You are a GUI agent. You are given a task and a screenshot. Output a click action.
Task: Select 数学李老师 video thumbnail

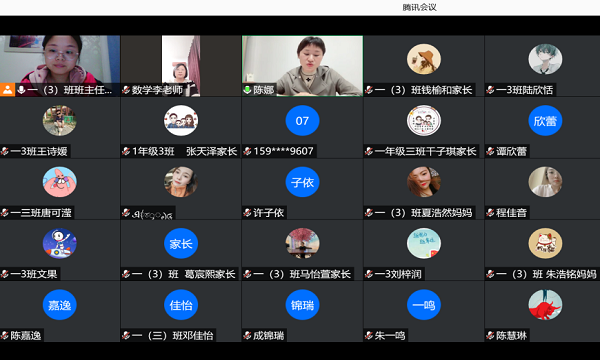pyautogui.click(x=181, y=66)
